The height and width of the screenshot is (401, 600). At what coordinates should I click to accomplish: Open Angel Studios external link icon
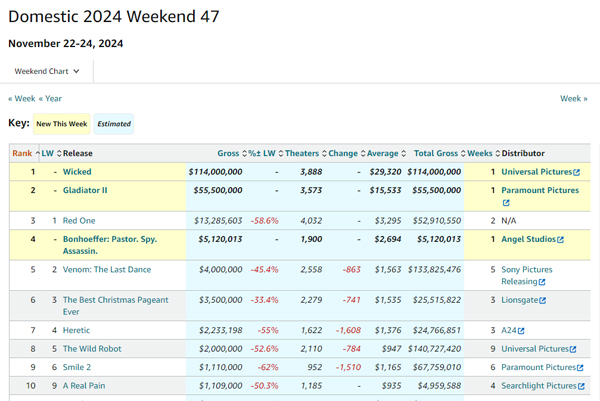pos(560,240)
